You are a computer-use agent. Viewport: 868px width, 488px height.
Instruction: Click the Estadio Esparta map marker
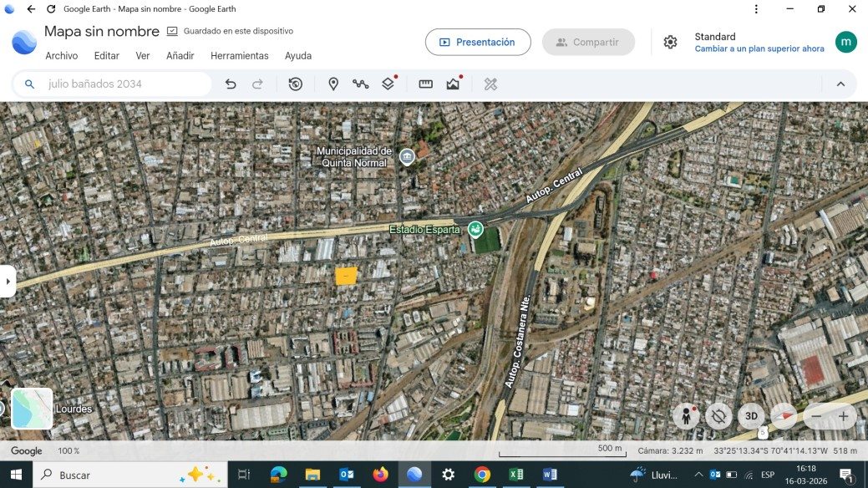(475, 229)
